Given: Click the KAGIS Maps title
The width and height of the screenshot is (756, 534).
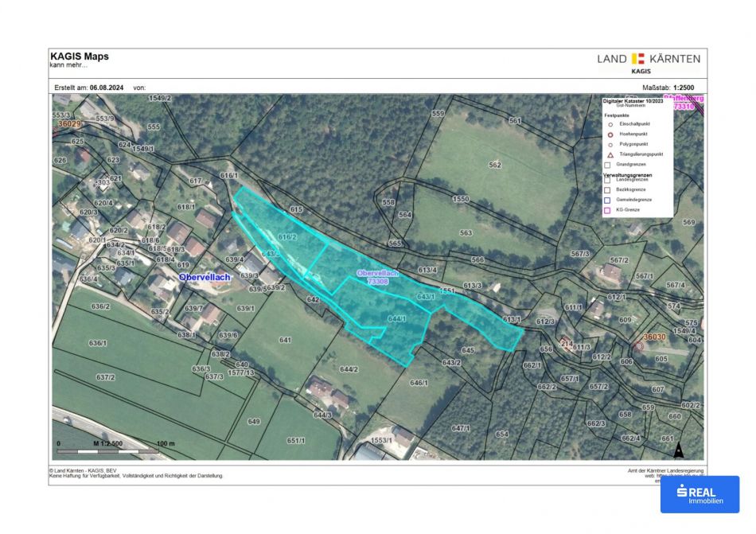Looking at the screenshot, I should [80, 57].
